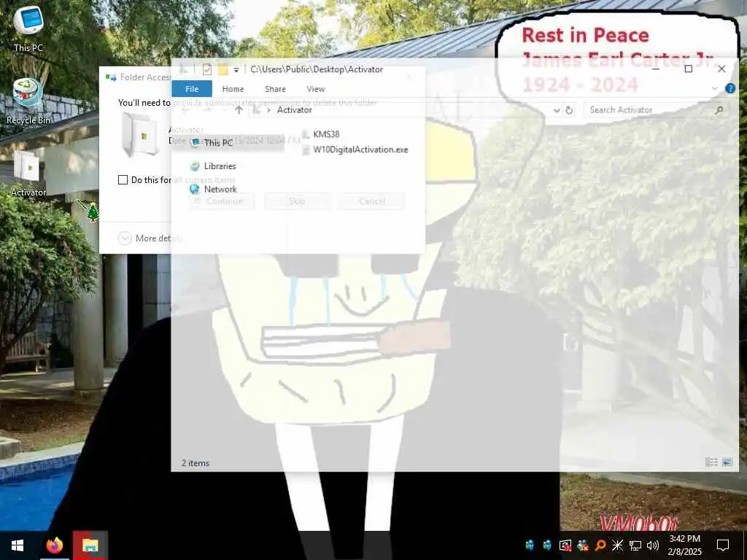Launch Firefox from the taskbar
This screenshot has height=560, width=747.
tap(54, 545)
